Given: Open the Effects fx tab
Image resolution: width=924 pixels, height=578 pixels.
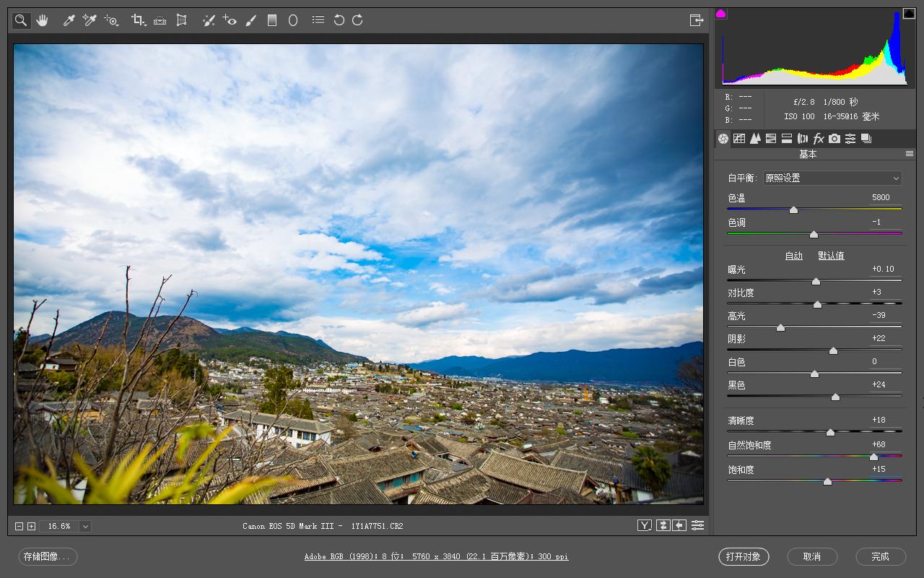Looking at the screenshot, I should coord(819,139).
